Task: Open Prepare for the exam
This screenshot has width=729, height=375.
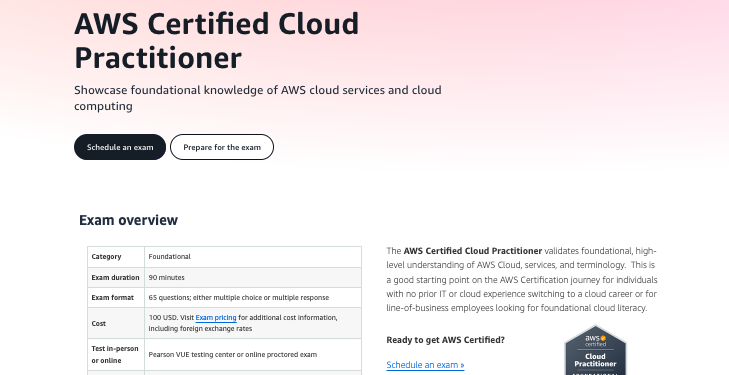Action: 222,147
